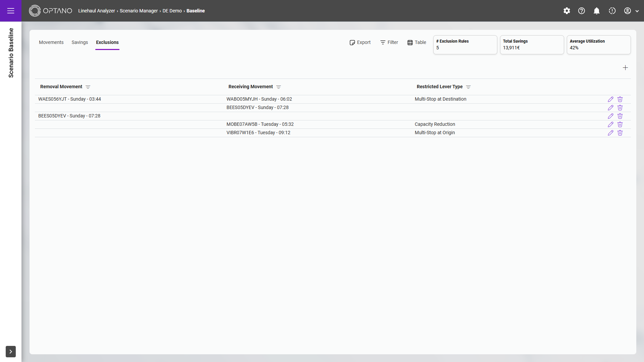This screenshot has height=362, width=644.
Task: Delete the Capacity Reduction exclusion row
Action: [620, 124]
